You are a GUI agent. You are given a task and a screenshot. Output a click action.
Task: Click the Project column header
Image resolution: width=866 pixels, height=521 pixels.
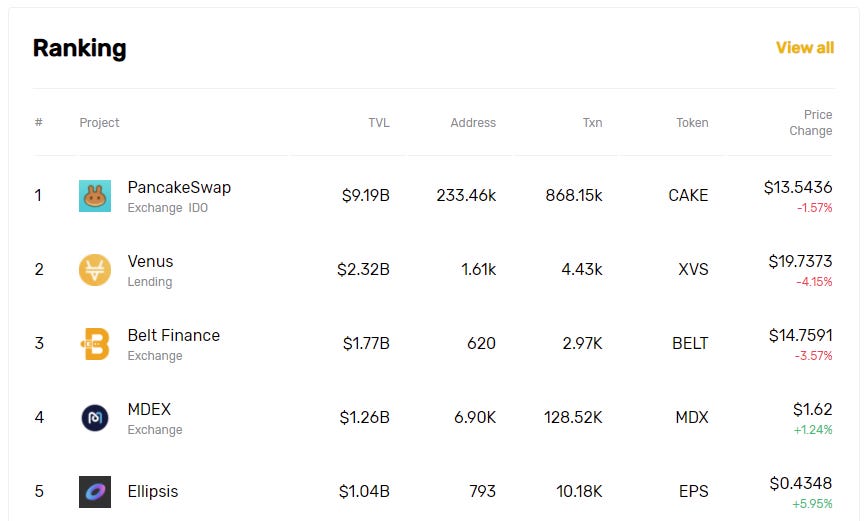pyautogui.click(x=99, y=123)
